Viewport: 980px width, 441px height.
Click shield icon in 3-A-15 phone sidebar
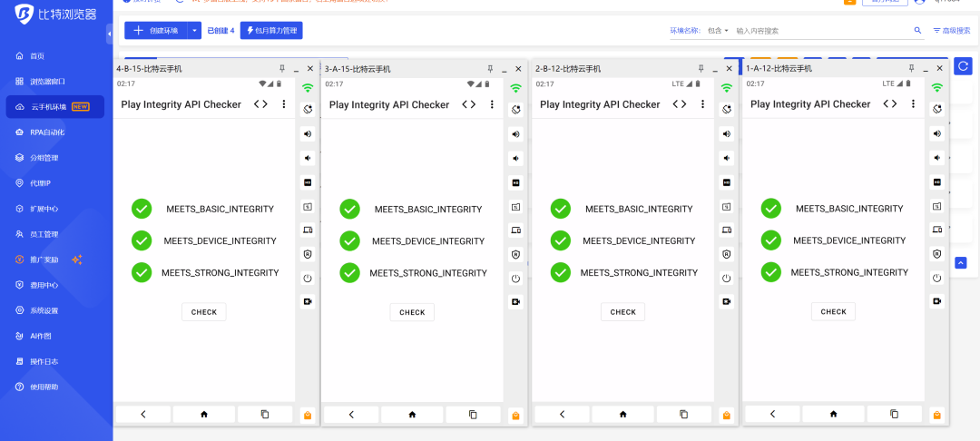click(x=515, y=254)
